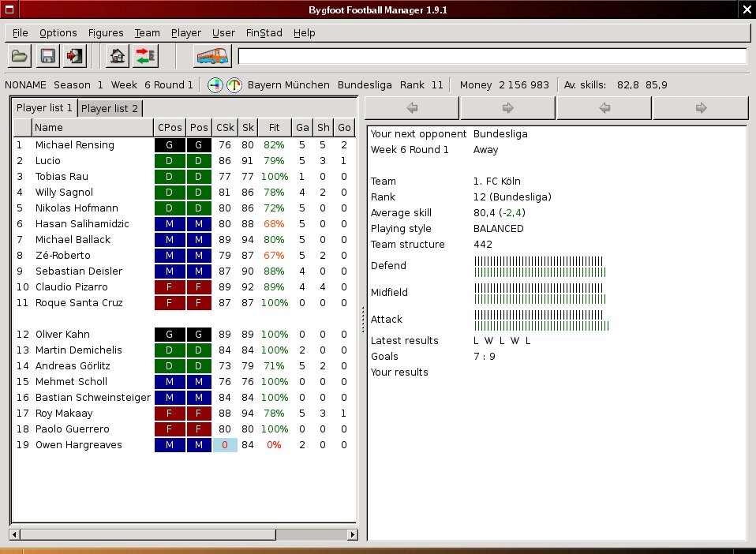Viewport: 756px width, 554px height.
Task: Save the current game
Action: 47,55
